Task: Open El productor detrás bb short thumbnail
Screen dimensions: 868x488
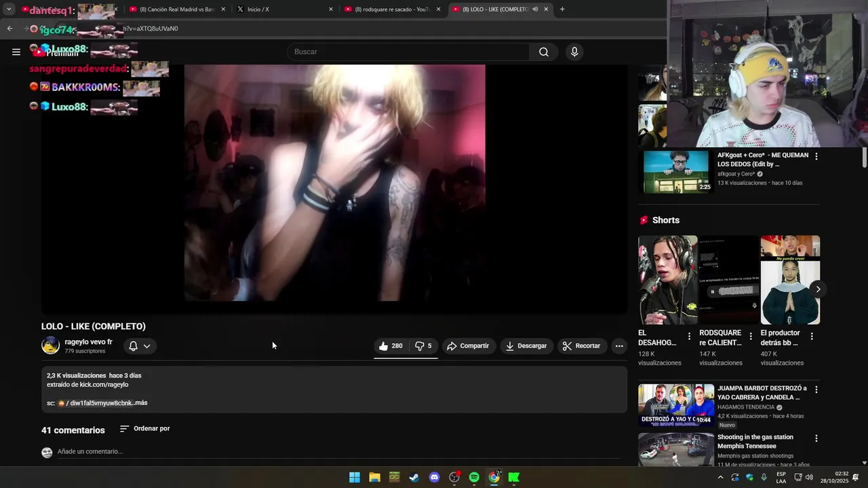Action: coord(790,280)
